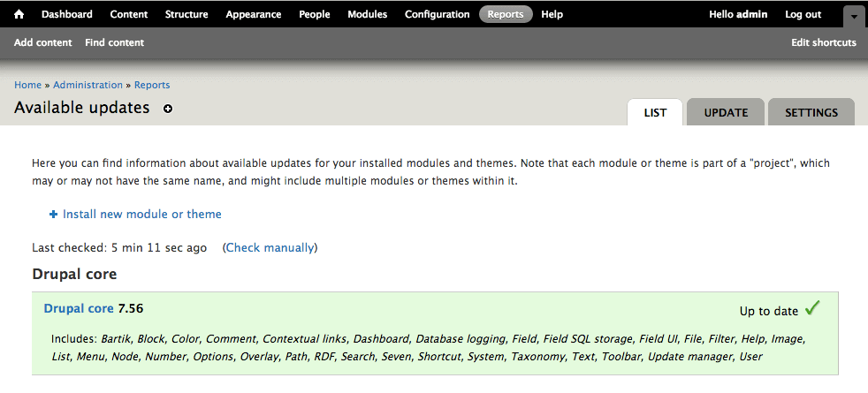
Task: Select the LIST tab
Action: (x=656, y=112)
